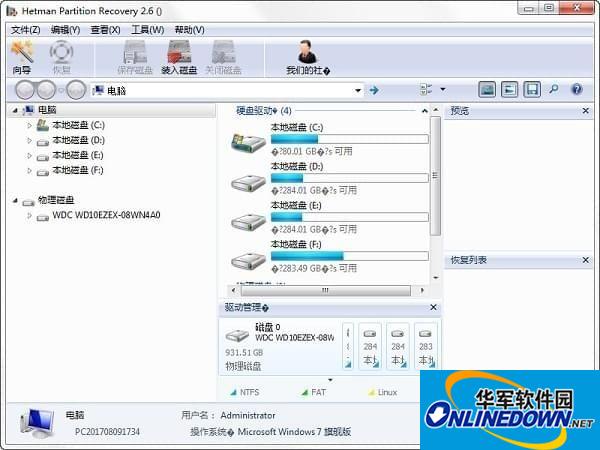Image resolution: width=600 pixels, height=450 pixels.
Task: Click the large 本地磁盘 (C:) drive icon
Action: tap(248, 143)
